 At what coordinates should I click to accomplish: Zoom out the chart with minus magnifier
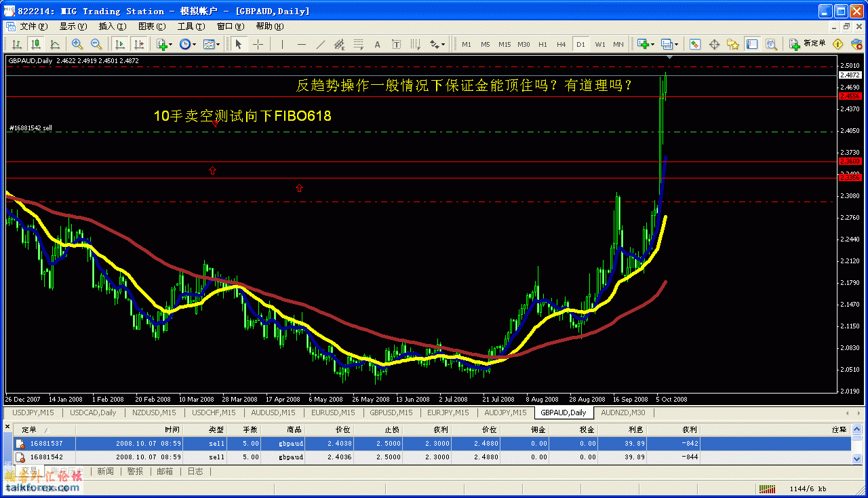pos(96,44)
